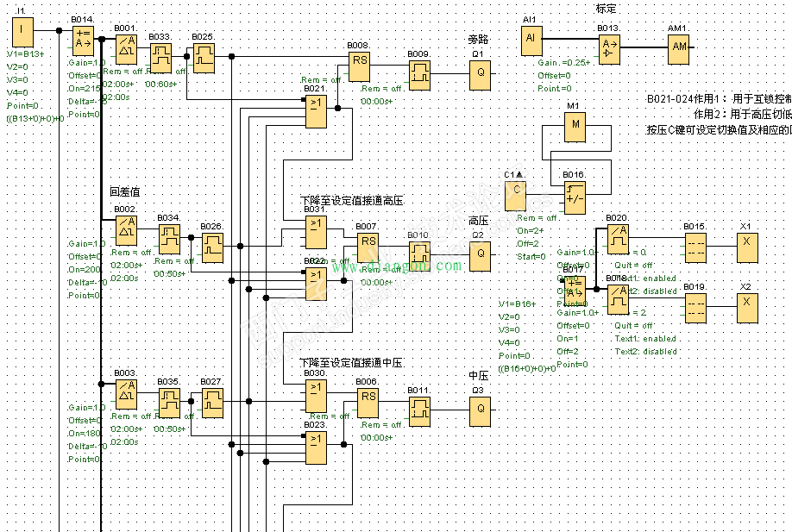
Task: Select the 中压 label above Q3
Action: tap(478, 376)
